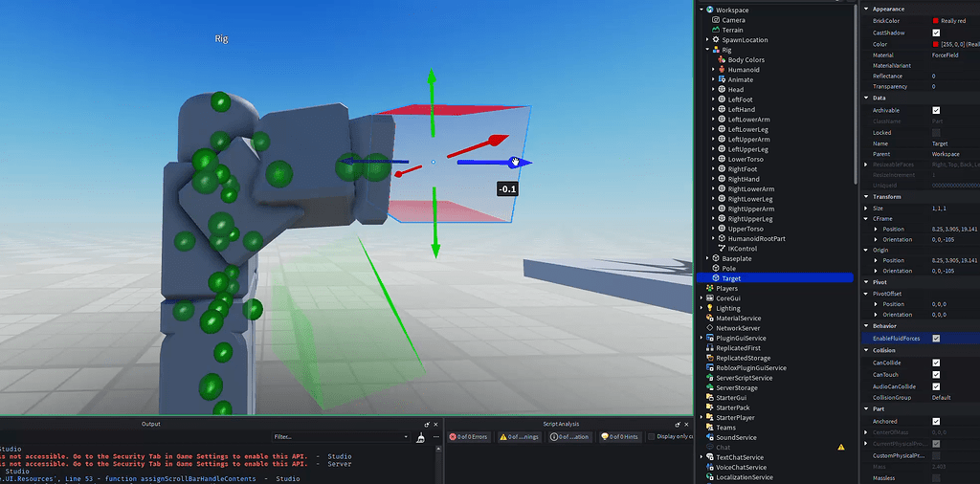Select the MaterialService icon
This screenshot has height=484, width=980.
pyautogui.click(x=710, y=319)
